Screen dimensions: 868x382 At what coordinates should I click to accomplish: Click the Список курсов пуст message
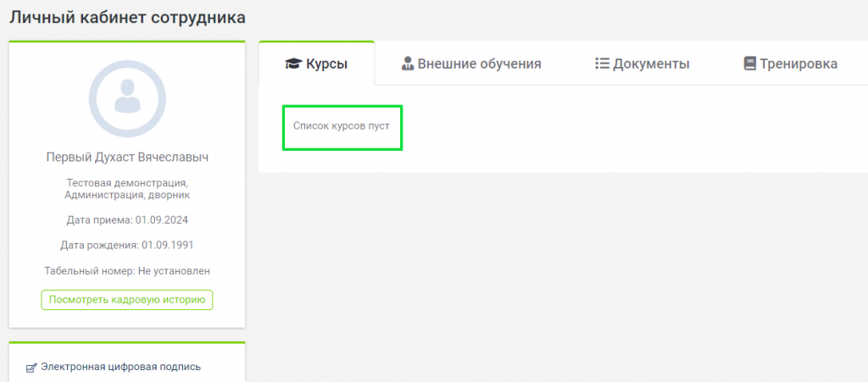[x=342, y=126]
